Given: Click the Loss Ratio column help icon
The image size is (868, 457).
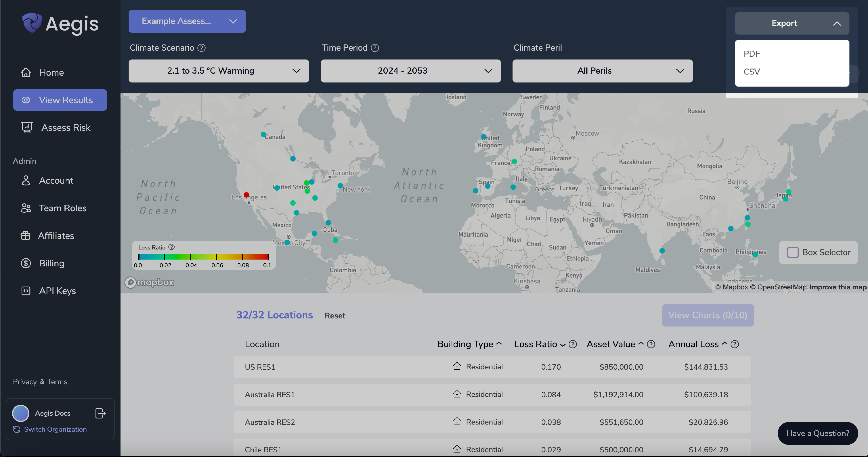Looking at the screenshot, I should pyautogui.click(x=573, y=344).
